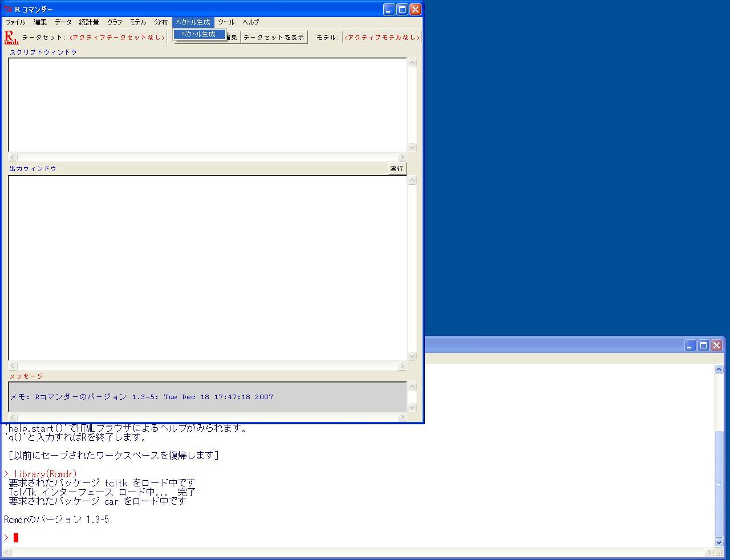Click inside the output window text area
The image size is (730, 560).
pos(207,267)
